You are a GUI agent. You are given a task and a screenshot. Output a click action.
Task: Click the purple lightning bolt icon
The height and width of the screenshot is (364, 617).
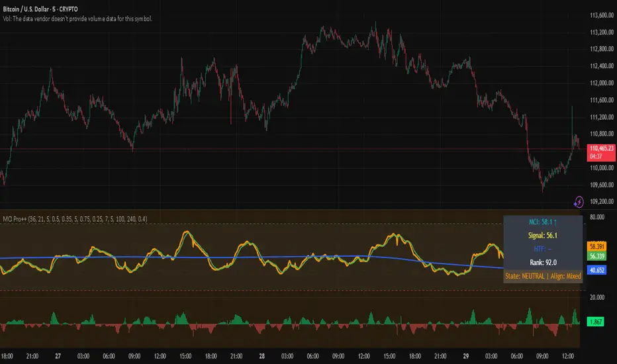tap(579, 201)
